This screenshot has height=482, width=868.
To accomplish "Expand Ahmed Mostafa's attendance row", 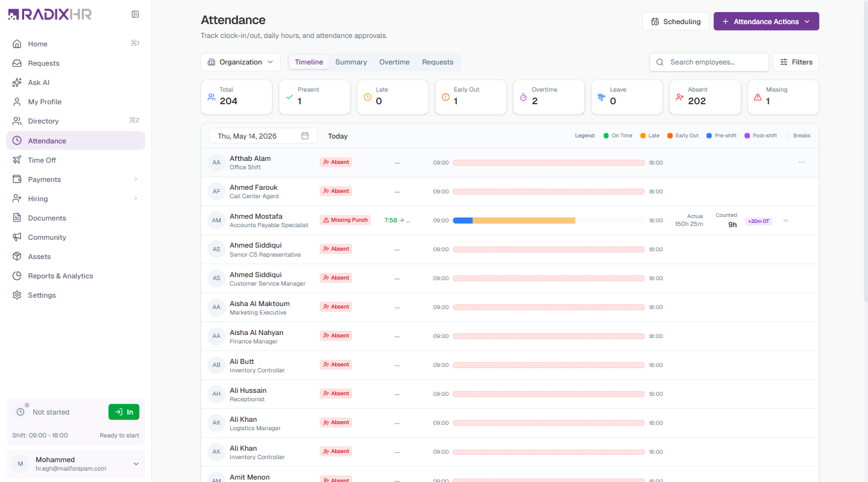I will (x=785, y=221).
